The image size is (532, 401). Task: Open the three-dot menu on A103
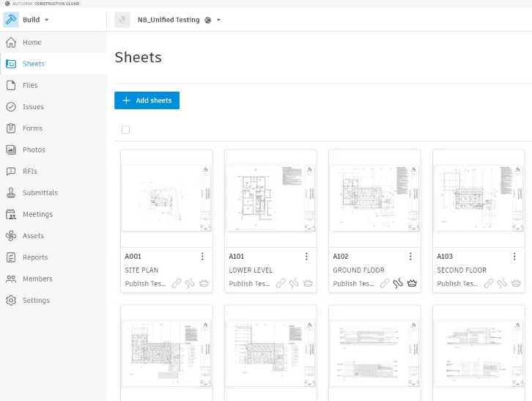(514, 257)
